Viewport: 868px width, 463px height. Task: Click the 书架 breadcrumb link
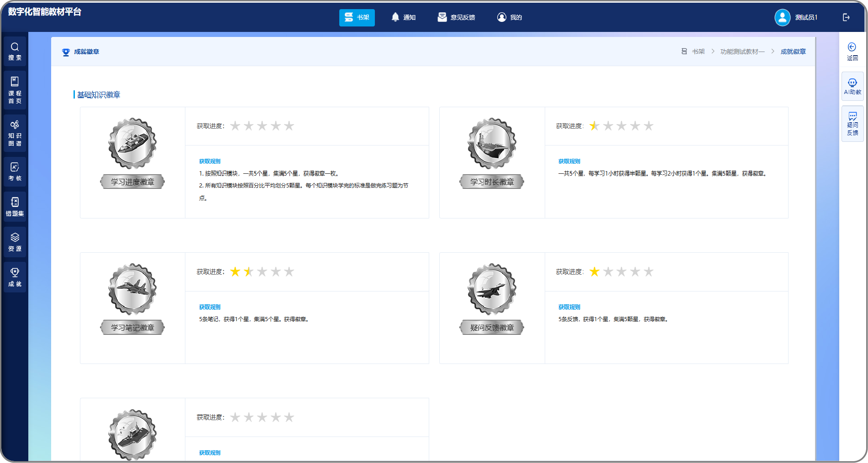(698, 52)
